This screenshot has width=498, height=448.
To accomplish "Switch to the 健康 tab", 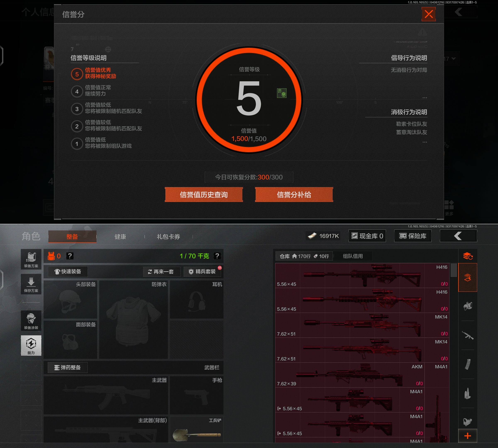I will pyautogui.click(x=120, y=237).
